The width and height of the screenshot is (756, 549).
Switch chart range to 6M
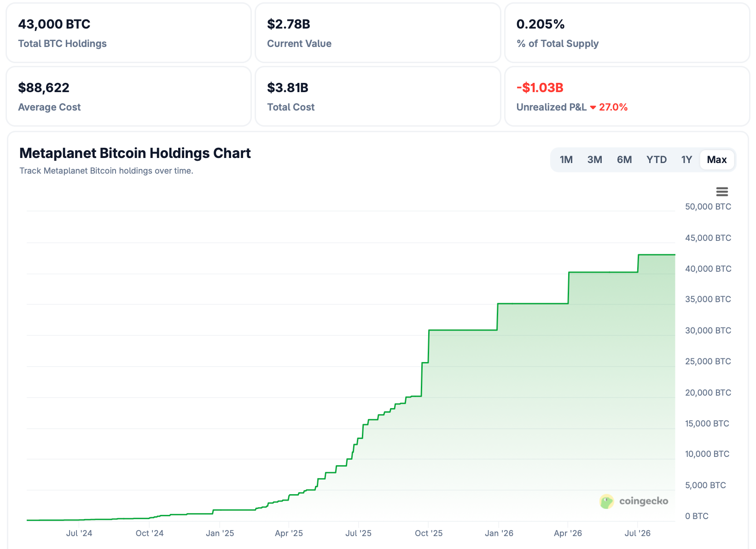click(x=624, y=160)
